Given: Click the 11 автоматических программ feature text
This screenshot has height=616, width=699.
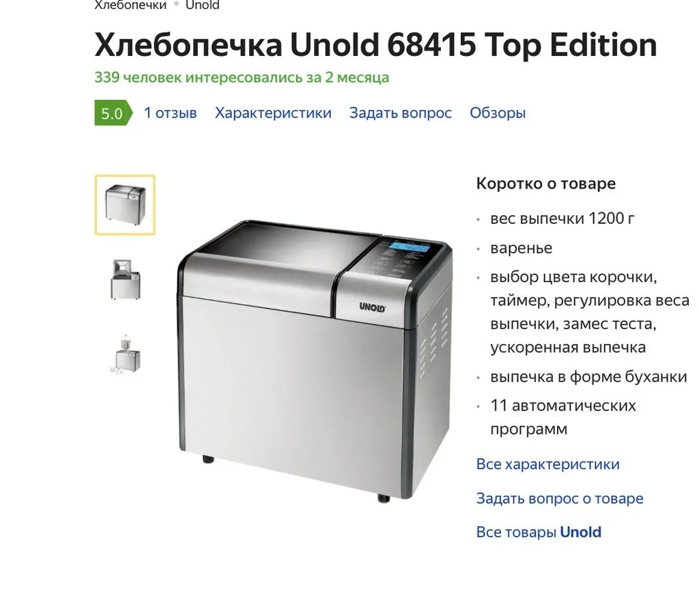Looking at the screenshot, I should click(x=563, y=417).
